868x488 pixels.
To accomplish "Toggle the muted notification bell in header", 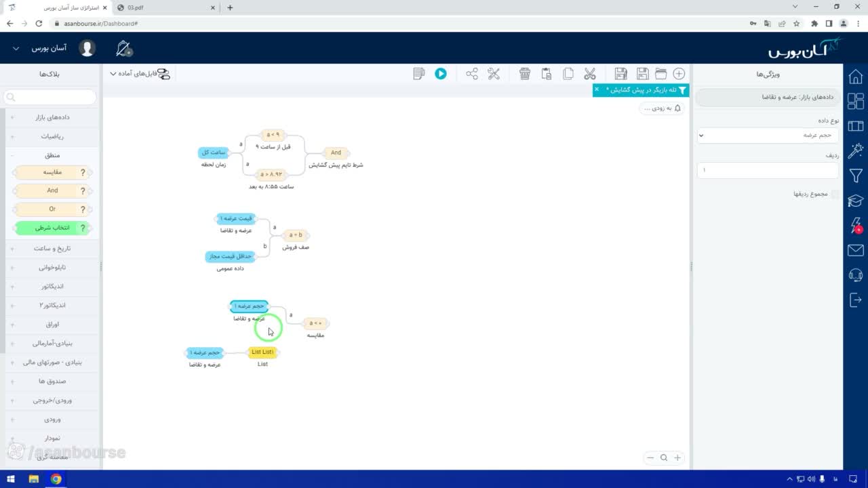I will tap(124, 49).
